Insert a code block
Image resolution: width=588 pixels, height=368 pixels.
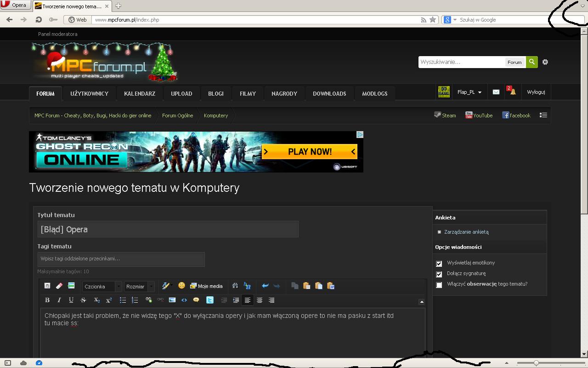184,300
